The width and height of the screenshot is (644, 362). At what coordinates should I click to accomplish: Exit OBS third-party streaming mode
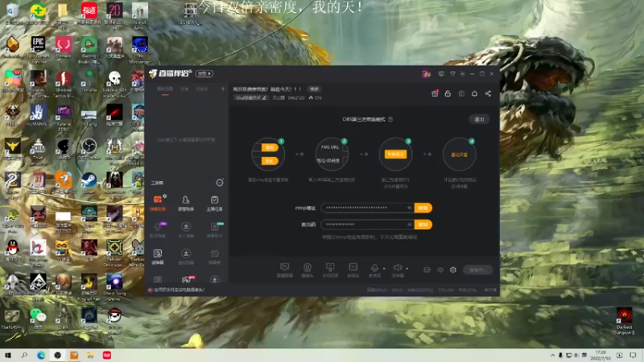(479, 119)
